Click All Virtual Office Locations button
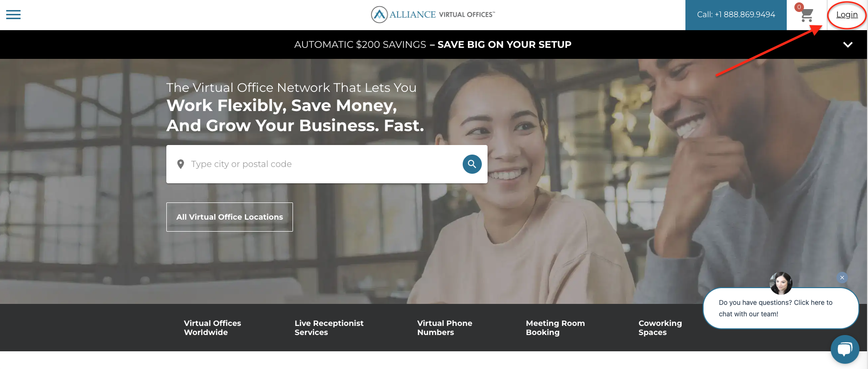 click(229, 217)
